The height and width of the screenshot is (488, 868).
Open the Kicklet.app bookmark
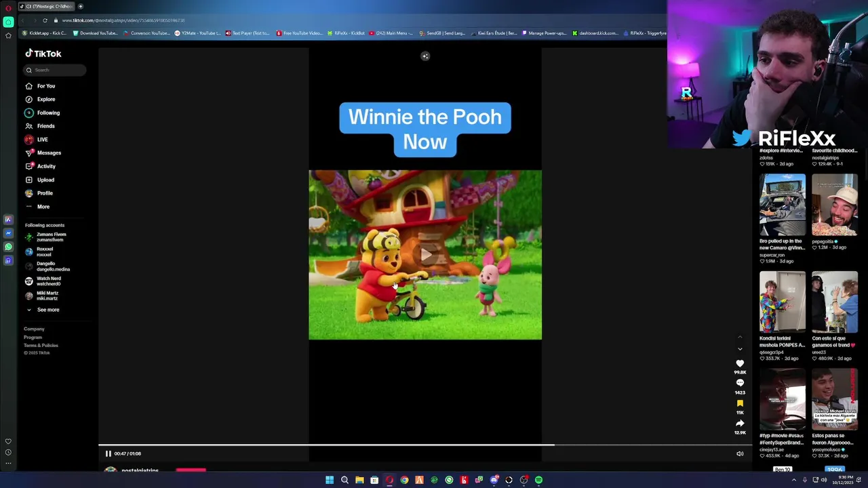tap(45, 33)
